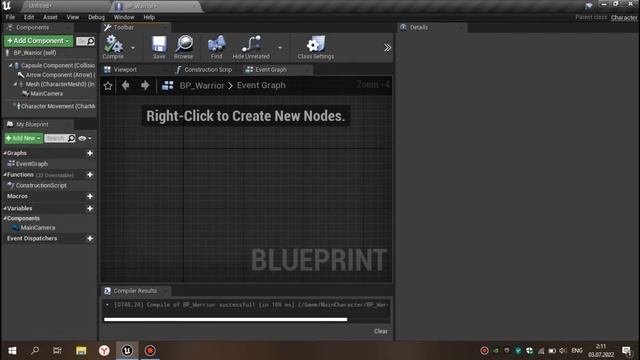This screenshot has width=640, height=360.
Task: Browse to the asset in Content Browser
Action: pos(184,47)
